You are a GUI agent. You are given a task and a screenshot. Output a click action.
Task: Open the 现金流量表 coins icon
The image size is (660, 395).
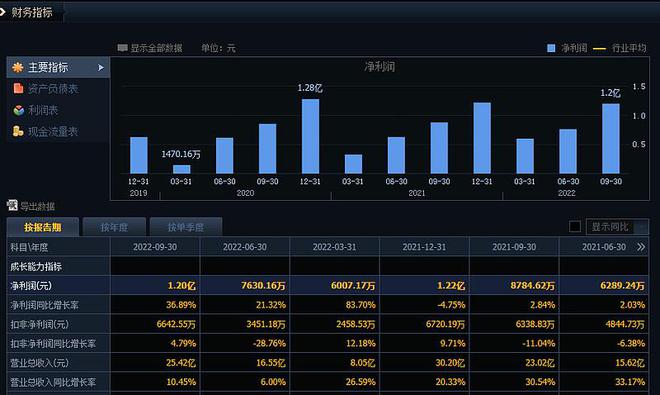point(18,131)
